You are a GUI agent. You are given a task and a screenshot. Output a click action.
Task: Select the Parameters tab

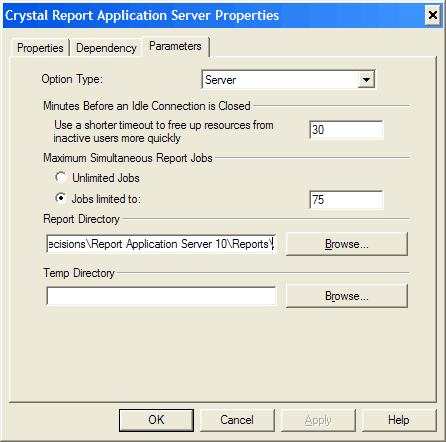[x=175, y=46]
